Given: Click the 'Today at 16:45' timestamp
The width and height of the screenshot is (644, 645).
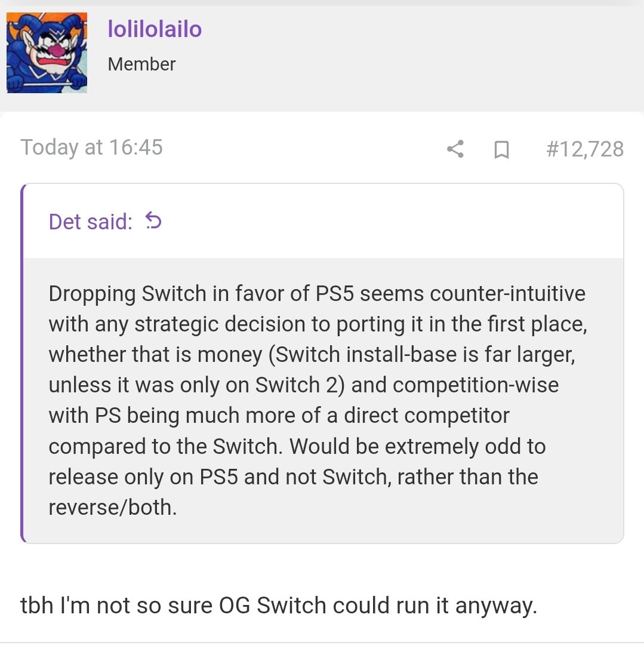Looking at the screenshot, I should click(x=91, y=148).
